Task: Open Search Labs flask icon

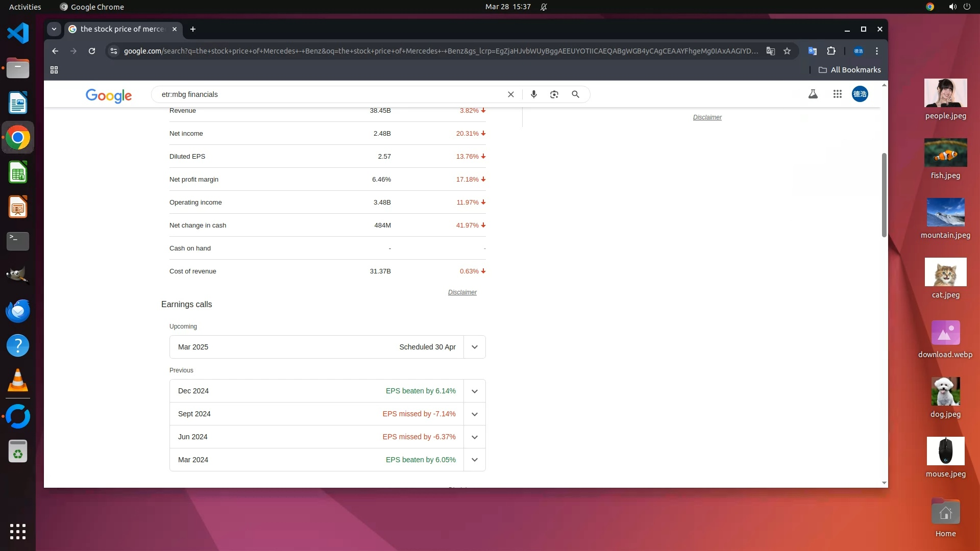Action: (x=813, y=94)
